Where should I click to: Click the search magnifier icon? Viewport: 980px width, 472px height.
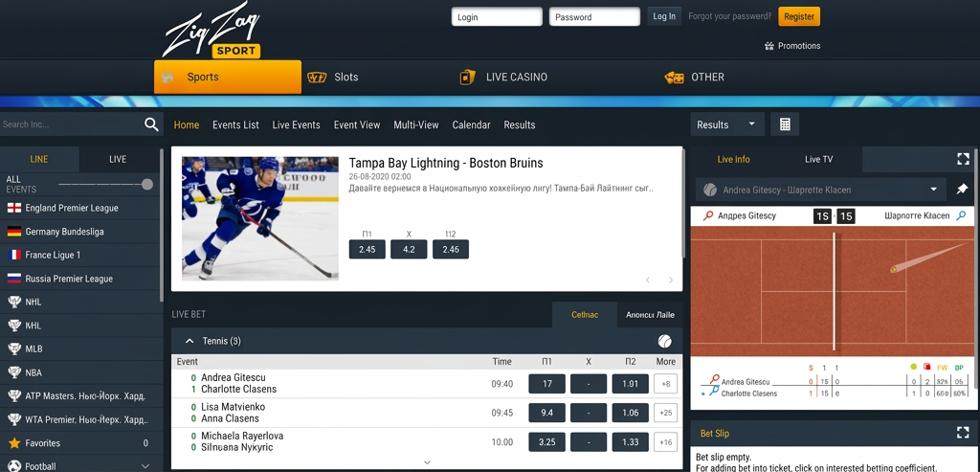151,124
